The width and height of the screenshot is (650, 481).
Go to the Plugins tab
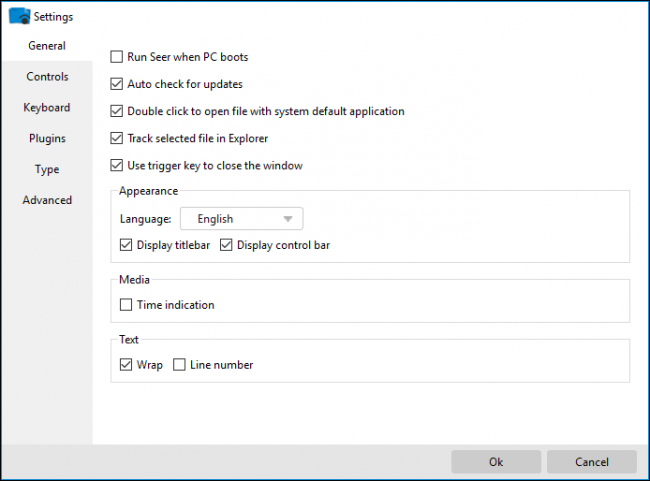pos(47,139)
